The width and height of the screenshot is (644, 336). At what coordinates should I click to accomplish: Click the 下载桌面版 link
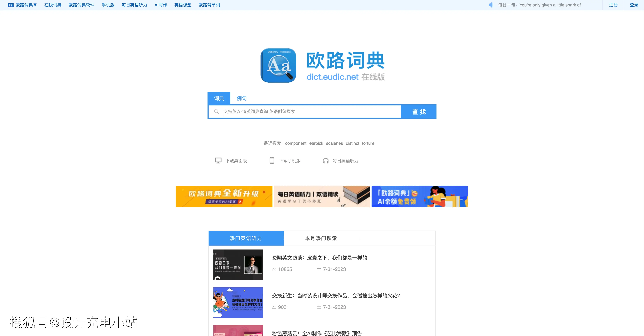pyautogui.click(x=236, y=161)
